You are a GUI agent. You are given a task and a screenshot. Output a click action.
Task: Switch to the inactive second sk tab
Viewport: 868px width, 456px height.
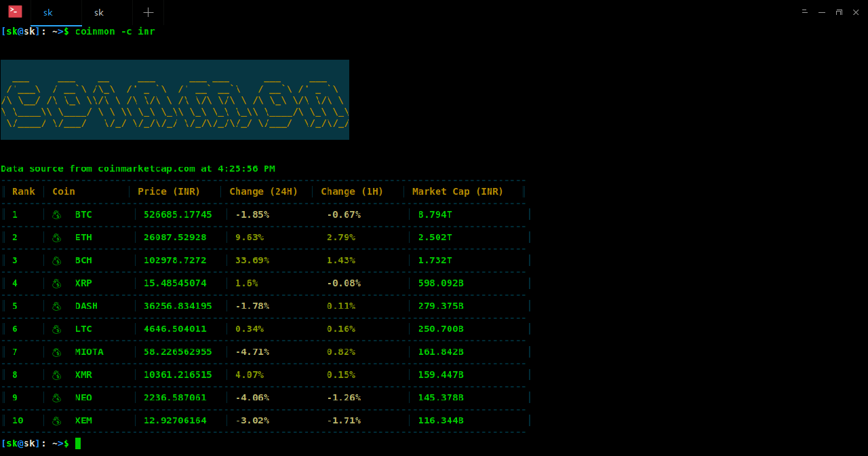click(100, 12)
